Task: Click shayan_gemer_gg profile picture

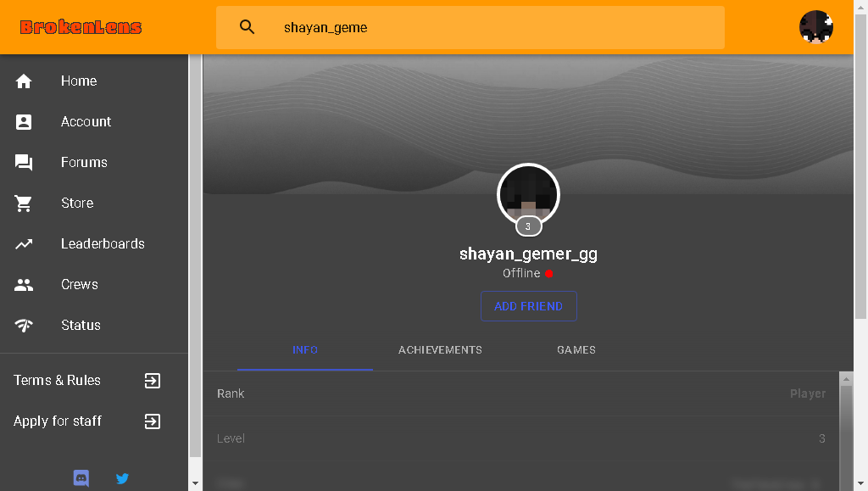Action: [x=529, y=195]
